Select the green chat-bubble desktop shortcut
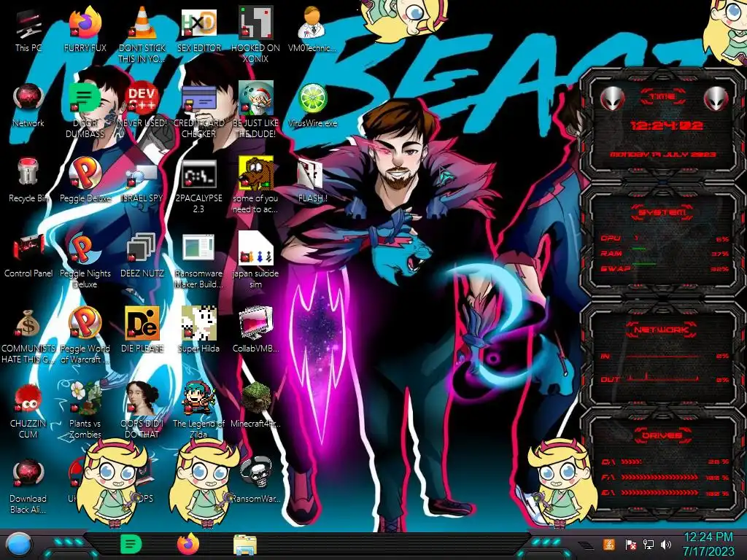This screenshot has height=560, width=747. point(85,109)
